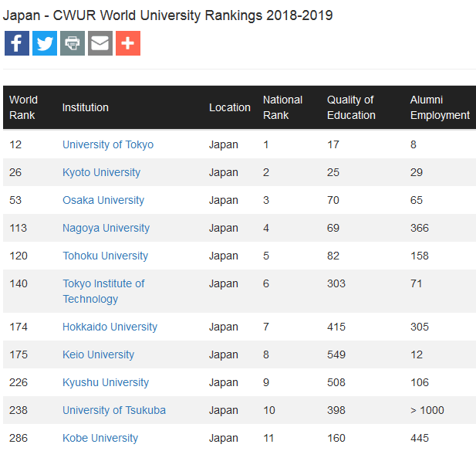Viewport: 476px width, 451px height.
Task: Select alumni employment value 366
Action: [x=420, y=228]
